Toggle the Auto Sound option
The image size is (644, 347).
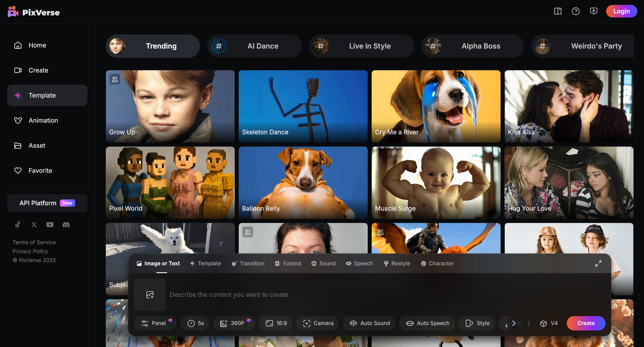click(x=369, y=323)
